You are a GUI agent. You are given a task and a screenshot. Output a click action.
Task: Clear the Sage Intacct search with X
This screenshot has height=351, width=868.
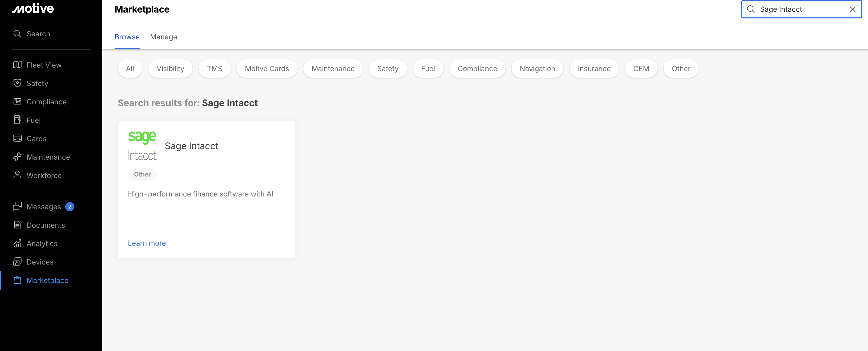[852, 9]
